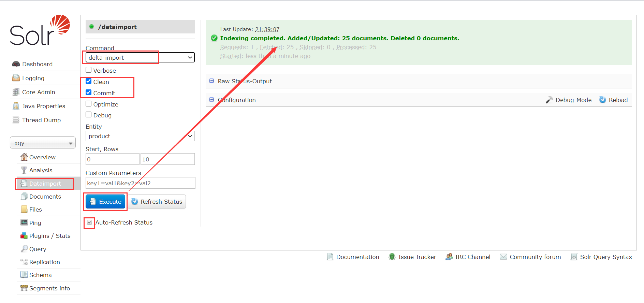Viewport: 644px width, 303px height.
Task: Click the Java Properties icon
Action: 16,106
